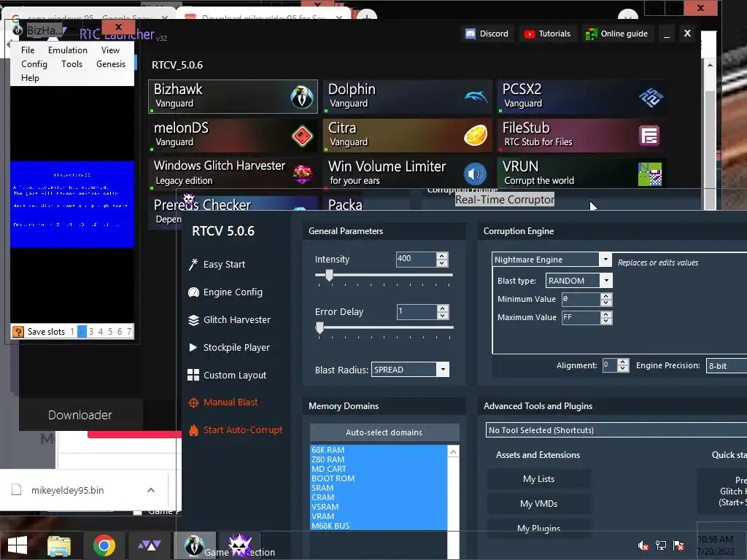
Task: Increase Intensity with the up stepper arrow
Action: pyautogui.click(x=442, y=256)
